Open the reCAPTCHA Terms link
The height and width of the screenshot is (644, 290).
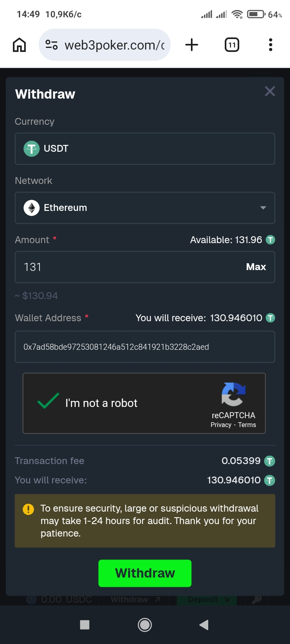click(x=247, y=425)
